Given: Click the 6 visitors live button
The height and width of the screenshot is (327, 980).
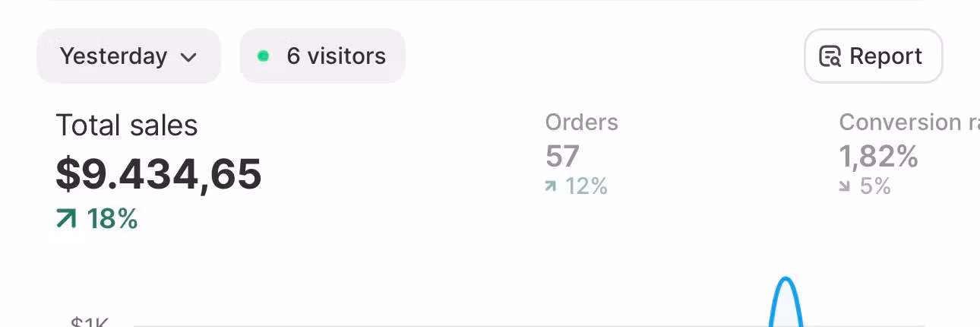Looking at the screenshot, I should (x=322, y=56).
